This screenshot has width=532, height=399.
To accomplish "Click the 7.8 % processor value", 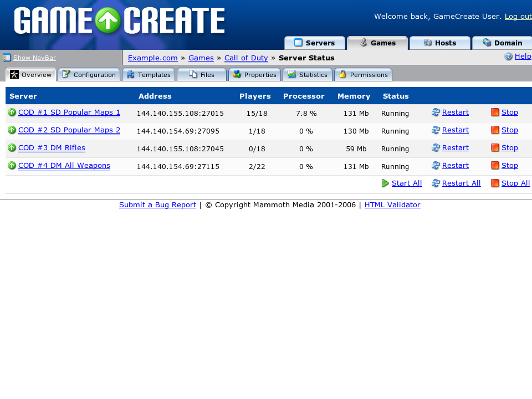I will pyautogui.click(x=306, y=113).
